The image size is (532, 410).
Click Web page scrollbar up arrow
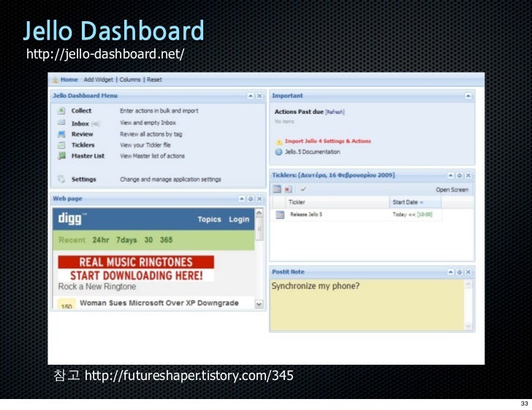pyautogui.click(x=259, y=213)
